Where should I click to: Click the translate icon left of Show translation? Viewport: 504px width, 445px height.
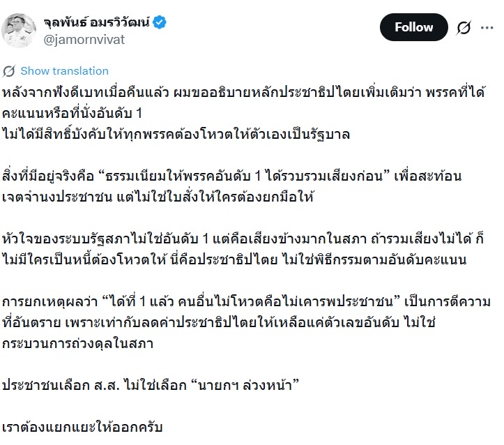(x=10, y=71)
